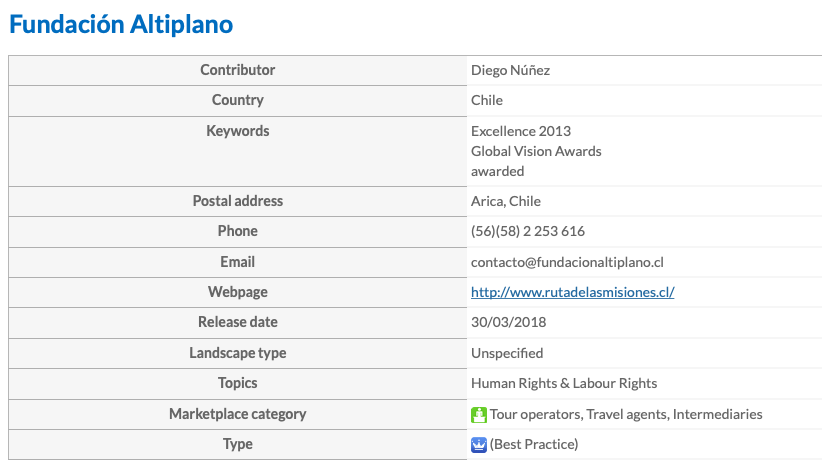Click the Chile country value
Screen dimensions: 822x471
coord(486,100)
